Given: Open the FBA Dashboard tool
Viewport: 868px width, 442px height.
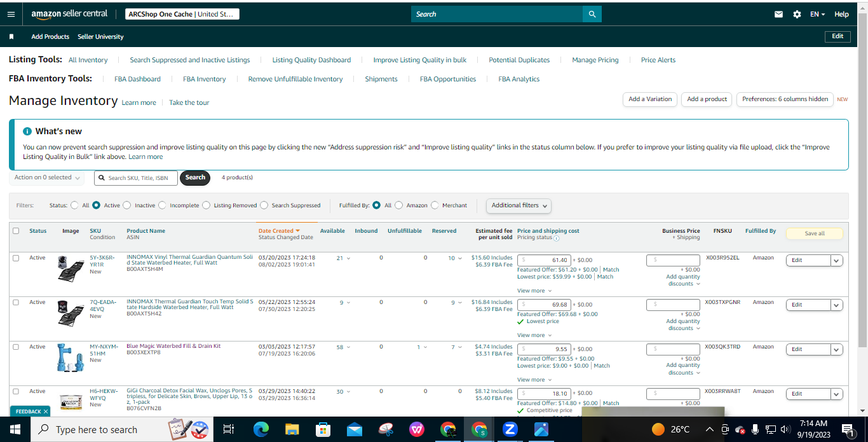Looking at the screenshot, I should pyautogui.click(x=137, y=79).
